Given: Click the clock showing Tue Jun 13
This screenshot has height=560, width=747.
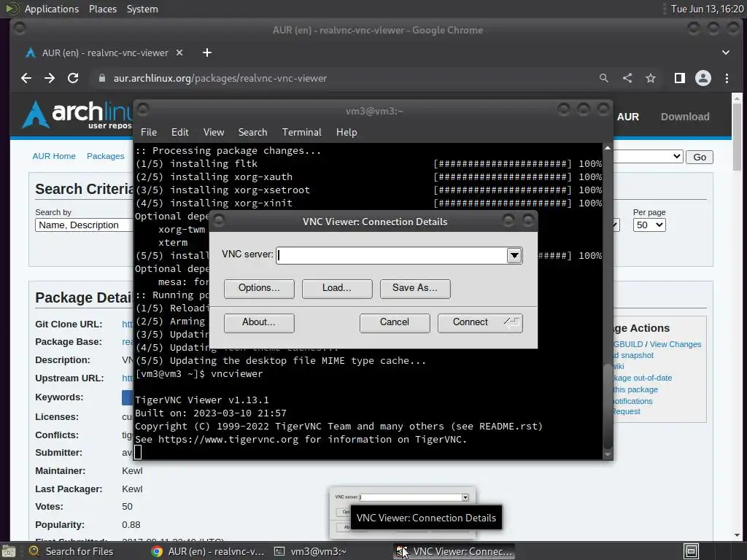Looking at the screenshot, I should tap(707, 9).
